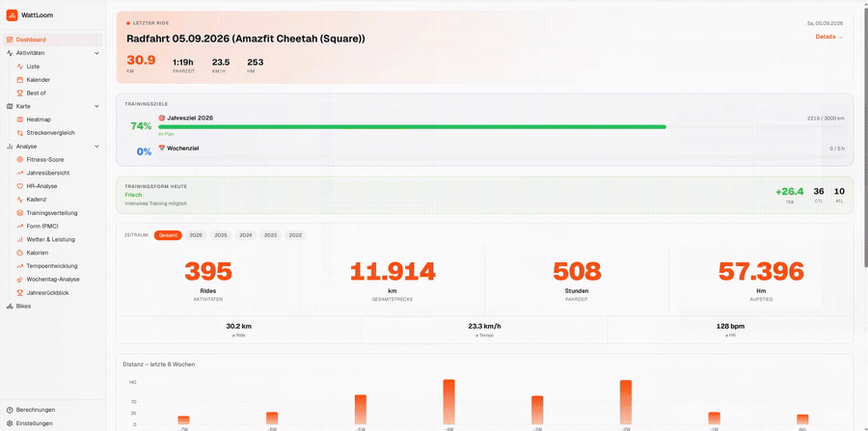
Task: Click the Form (PMC) icon
Action: pyautogui.click(x=20, y=227)
